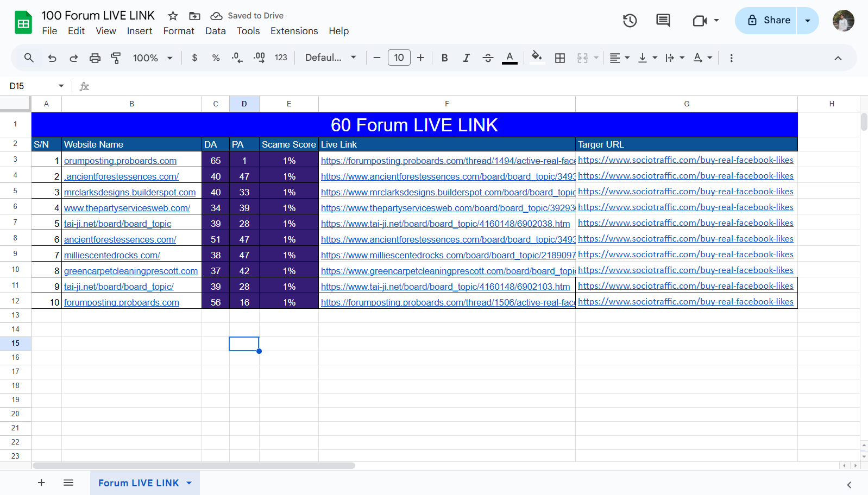Open the version history clock icon
868x495 pixels.
tap(630, 21)
